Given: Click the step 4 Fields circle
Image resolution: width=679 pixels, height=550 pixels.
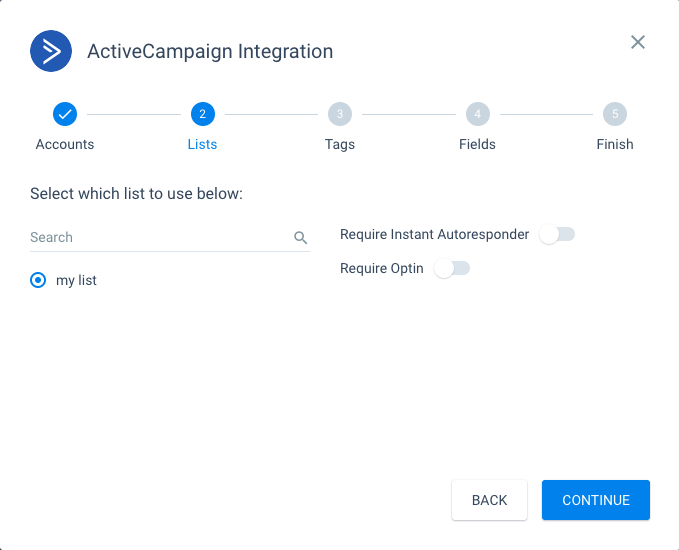Looking at the screenshot, I should (478, 114).
